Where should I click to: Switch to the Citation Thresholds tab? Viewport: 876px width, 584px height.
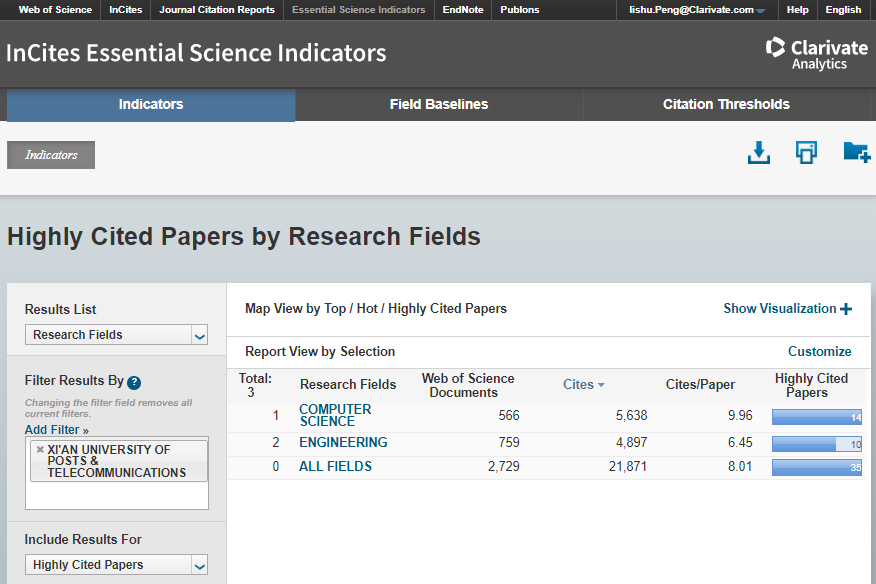click(x=726, y=105)
